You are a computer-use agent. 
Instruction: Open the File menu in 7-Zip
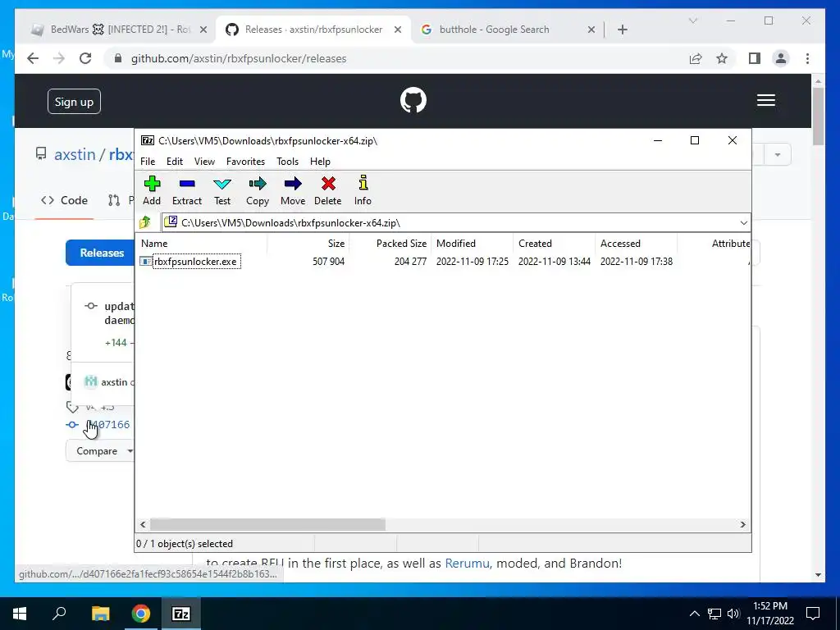[x=148, y=162]
